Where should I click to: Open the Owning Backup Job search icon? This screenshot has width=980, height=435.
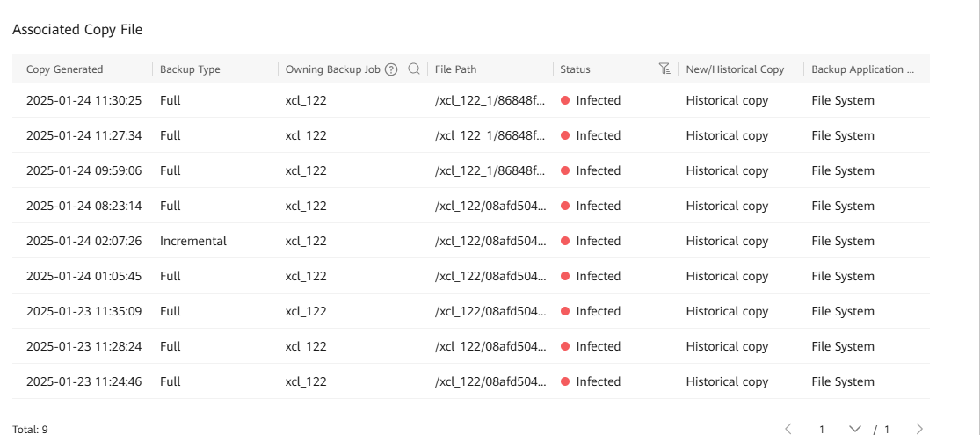(414, 69)
